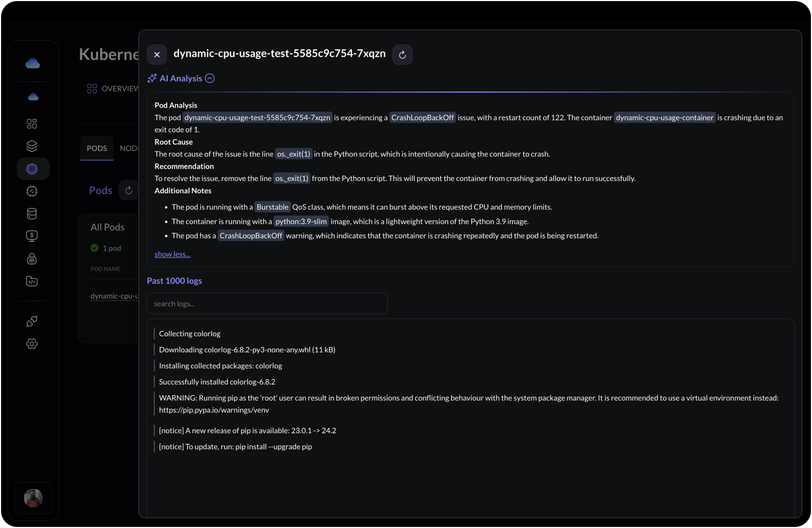This screenshot has width=812, height=528.
Task: Switch to the PODS tab
Action: tap(97, 148)
